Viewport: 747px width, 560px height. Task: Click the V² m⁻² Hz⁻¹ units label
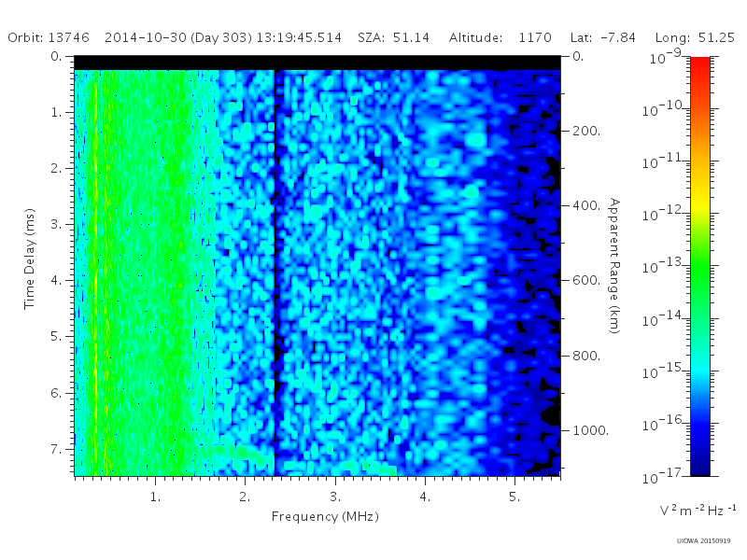698,510
